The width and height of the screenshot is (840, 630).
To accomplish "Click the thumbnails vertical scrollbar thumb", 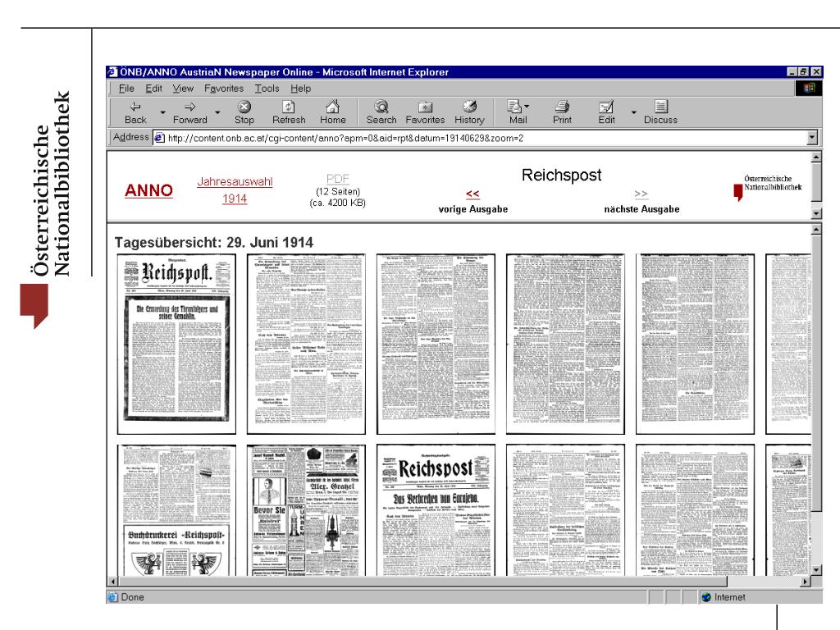I will tap(816, 373).
